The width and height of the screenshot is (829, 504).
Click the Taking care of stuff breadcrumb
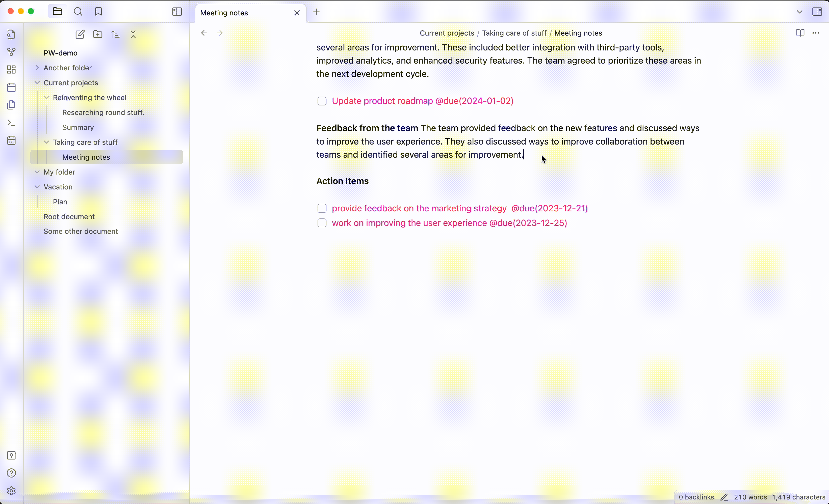(514, 33)
